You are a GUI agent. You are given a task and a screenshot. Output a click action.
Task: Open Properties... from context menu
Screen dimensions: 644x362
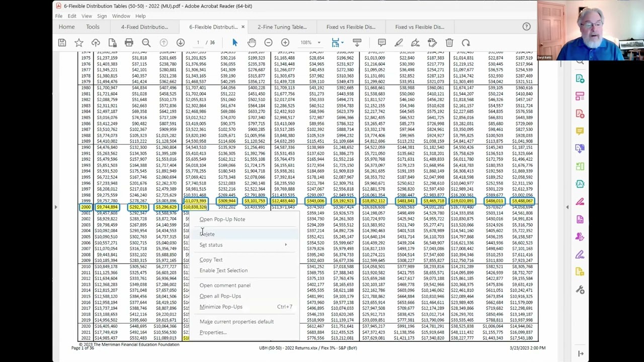[244, 332]
